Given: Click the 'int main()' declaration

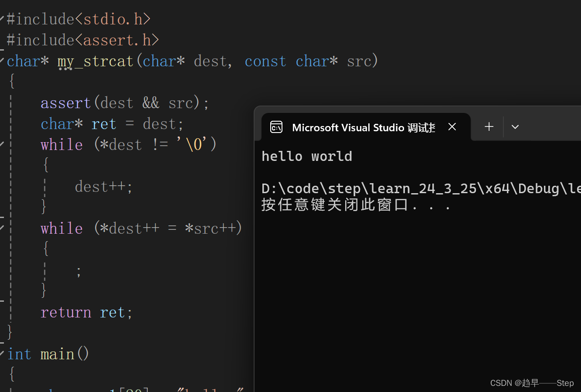Looking at the screenshot, I should pyautogui.click(x=48, y=354).
